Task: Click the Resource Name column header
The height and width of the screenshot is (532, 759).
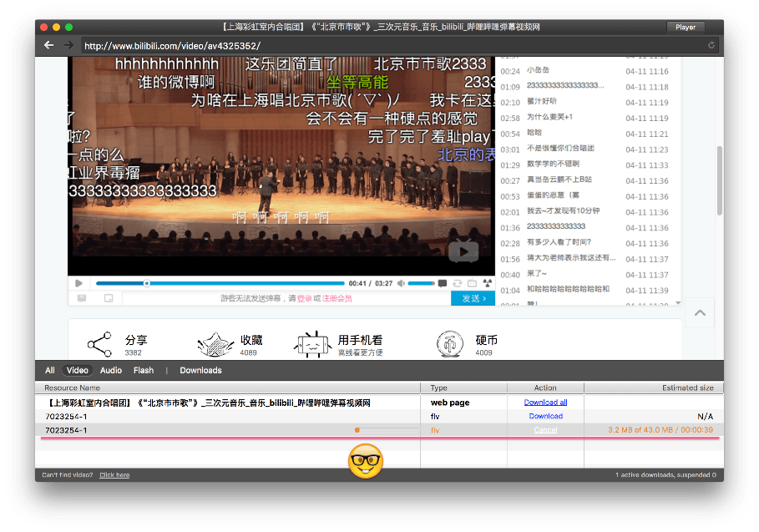Action: [x=72, y=388]
